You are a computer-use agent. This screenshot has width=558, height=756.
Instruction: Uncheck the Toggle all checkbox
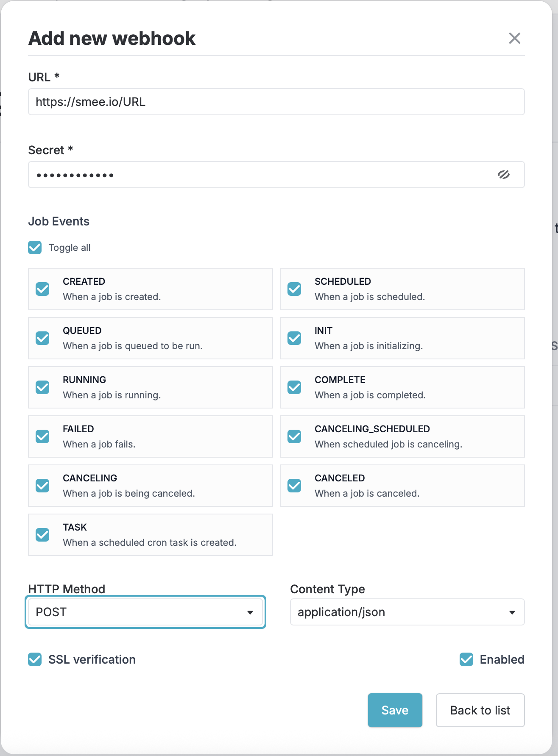coord(34,247)
